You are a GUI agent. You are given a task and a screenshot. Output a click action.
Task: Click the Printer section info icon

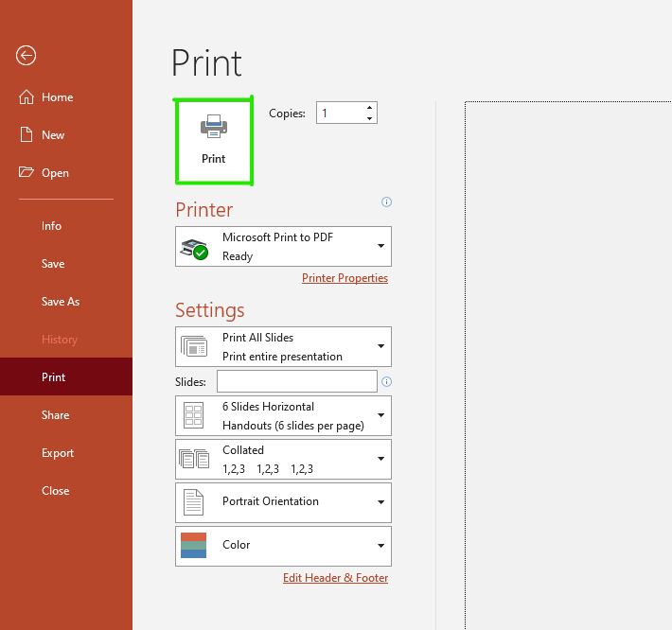[386, 201]
